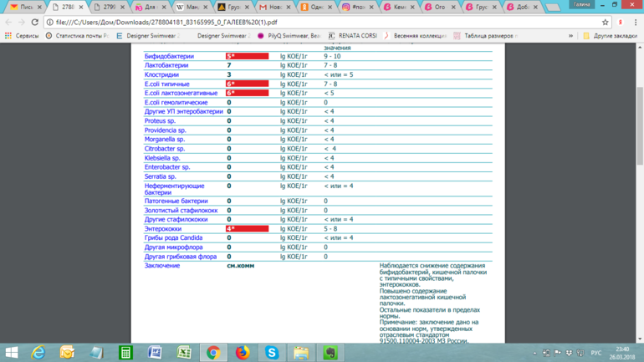644x362 pixels.
Task: Bookmark this page with the star icon
Action: pyautogui.click(x=605, y=23)
